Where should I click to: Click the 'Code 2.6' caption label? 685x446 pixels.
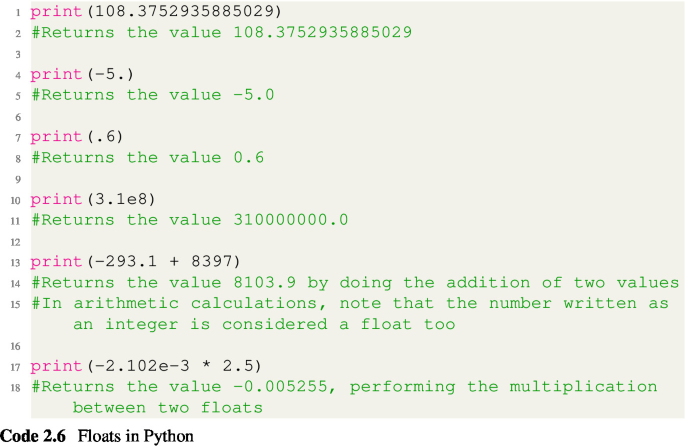point(33,435)
